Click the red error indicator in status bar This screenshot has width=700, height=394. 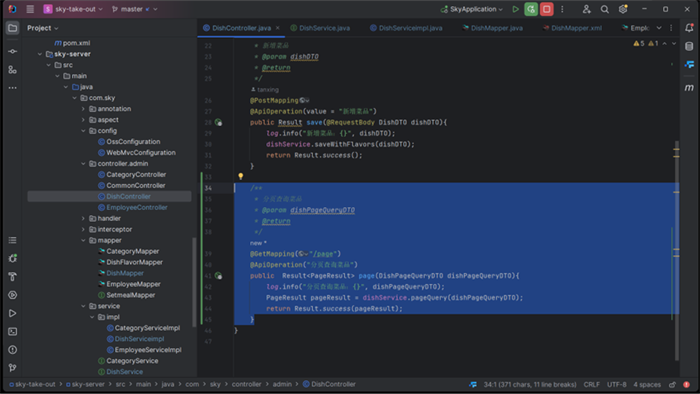(x=687, y=384)
